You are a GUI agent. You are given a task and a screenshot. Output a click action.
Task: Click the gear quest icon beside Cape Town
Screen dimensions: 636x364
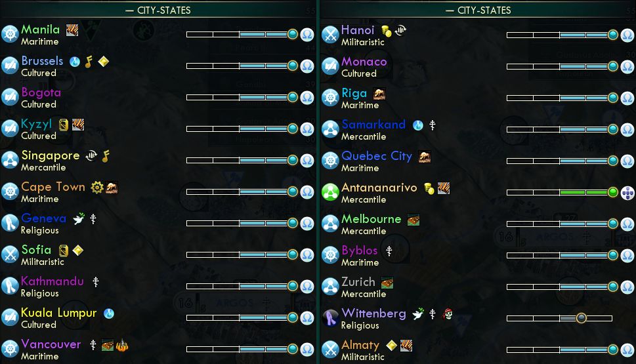tap(97, 188)
